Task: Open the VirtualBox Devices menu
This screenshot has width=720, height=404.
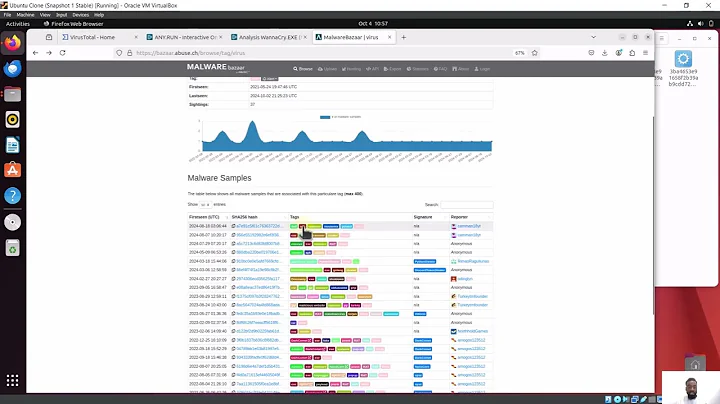Action: coord(80,15)
